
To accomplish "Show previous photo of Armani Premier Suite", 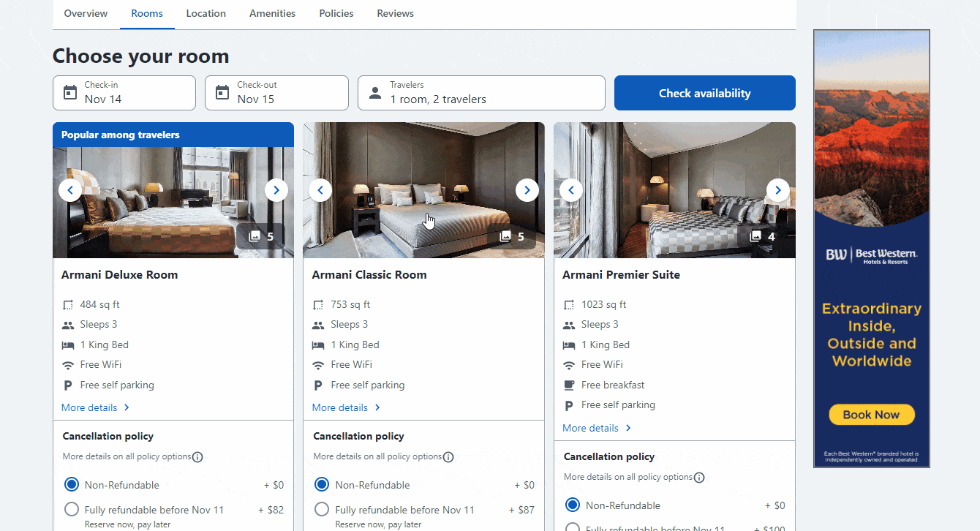I will click(571, 190).
